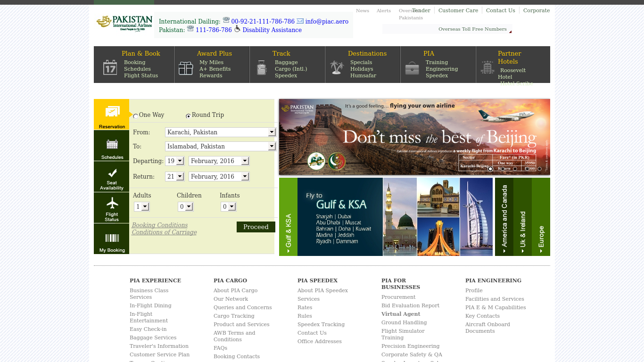
Task: Click the Pakistan International Airlines logo
Action: pos(124,23)
